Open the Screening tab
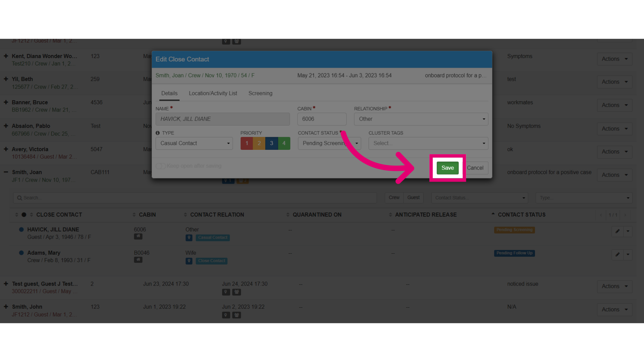644x362 pixels. pyautogui.click(x=260, y=94)
